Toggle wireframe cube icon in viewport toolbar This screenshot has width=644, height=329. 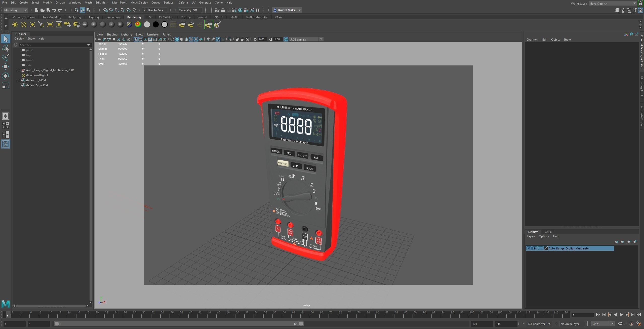172,39
